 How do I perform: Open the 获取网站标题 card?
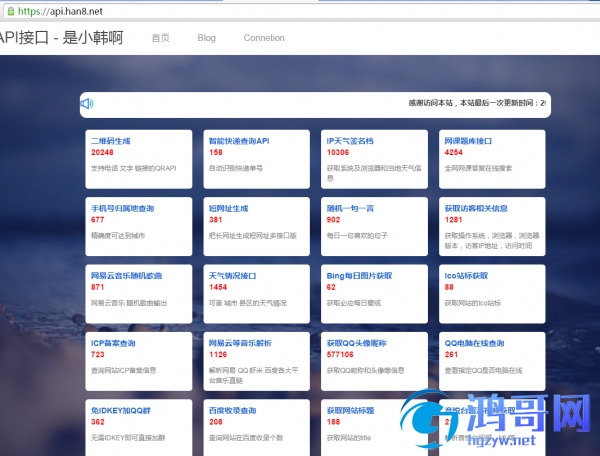(374, 428)
